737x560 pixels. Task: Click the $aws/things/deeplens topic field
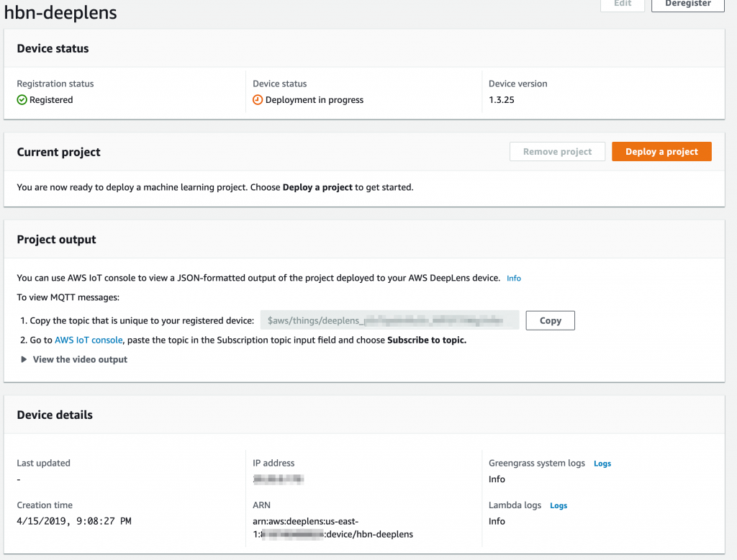click(389, 320)
